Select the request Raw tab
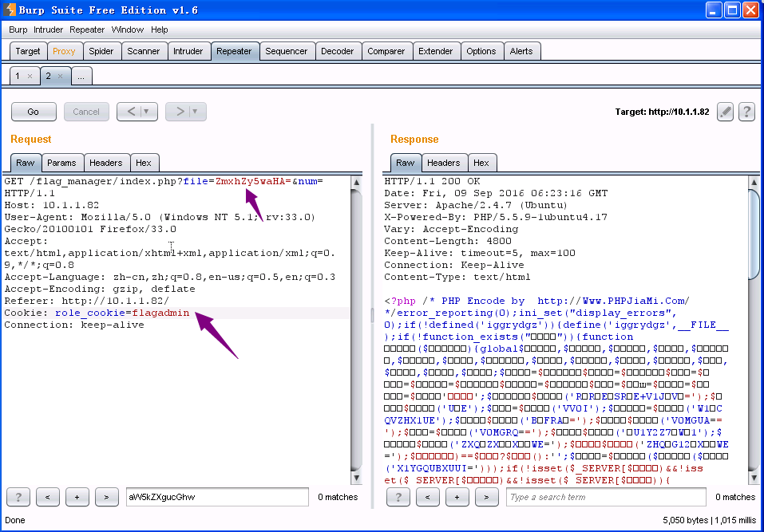This screenshot has height=532, width=764. [x=26, y=163]
